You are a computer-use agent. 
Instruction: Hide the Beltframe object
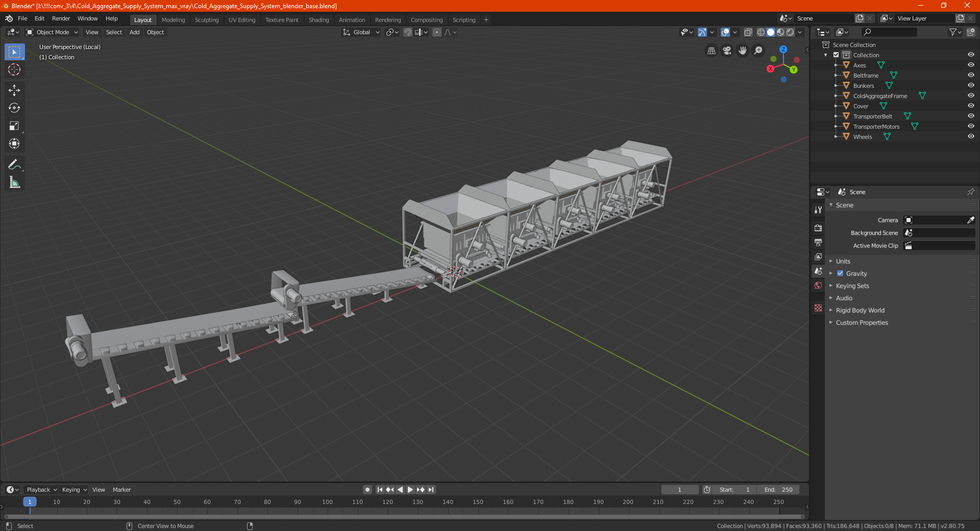[x=971, y=76]
